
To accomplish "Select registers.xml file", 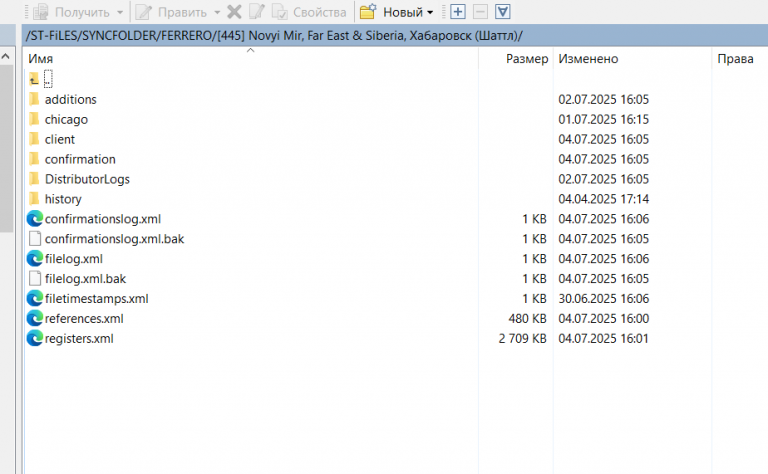I will (79, 338).
